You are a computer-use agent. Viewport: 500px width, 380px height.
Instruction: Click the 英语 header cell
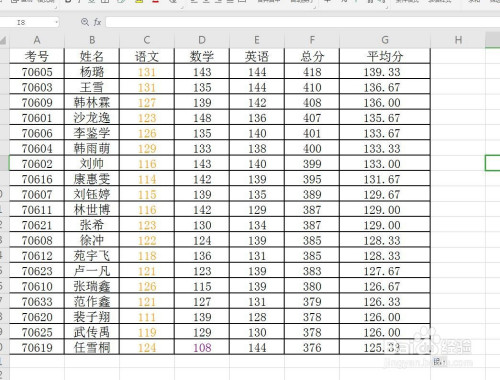point(257,56)
